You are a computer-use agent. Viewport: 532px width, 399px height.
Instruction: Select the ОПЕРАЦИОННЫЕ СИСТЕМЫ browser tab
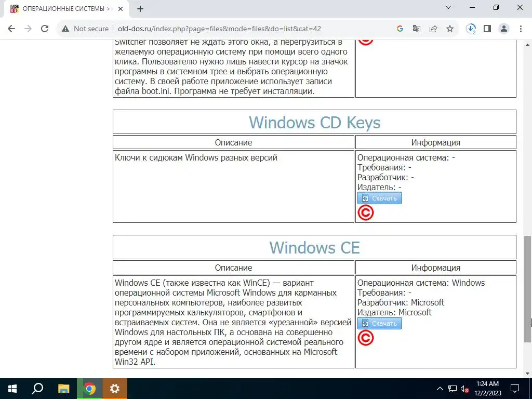pos(66,9)
